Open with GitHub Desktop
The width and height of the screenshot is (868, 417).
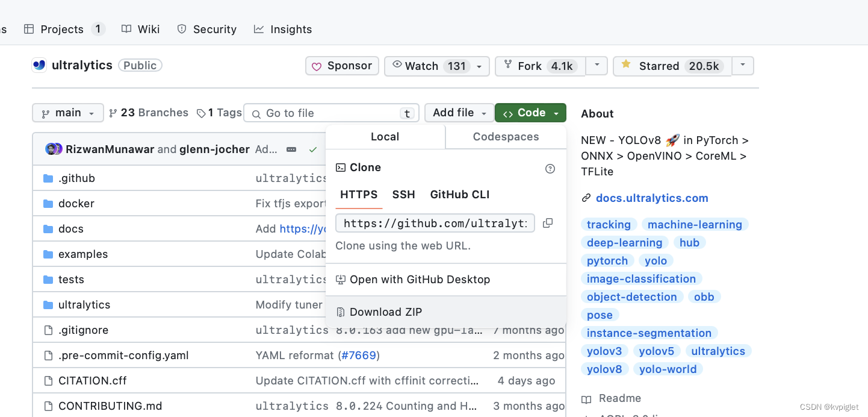point(446,280)
